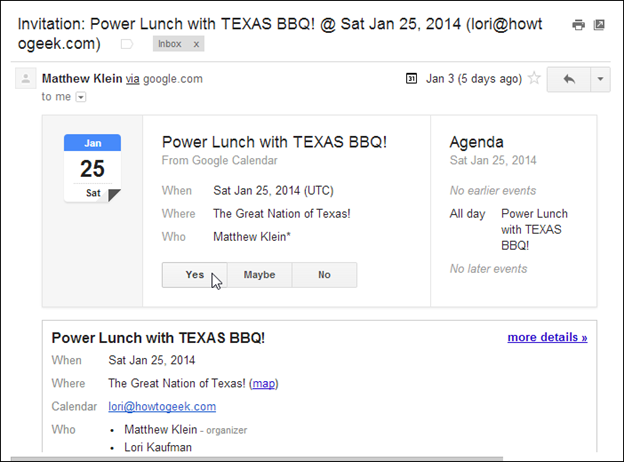Respond Maybe to the invitation

tap(259, 275)
